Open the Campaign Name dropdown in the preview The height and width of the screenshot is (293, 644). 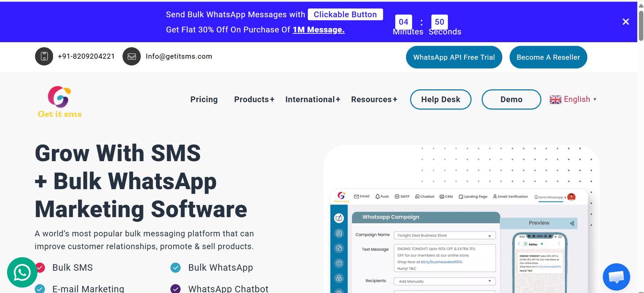(445, 236)
